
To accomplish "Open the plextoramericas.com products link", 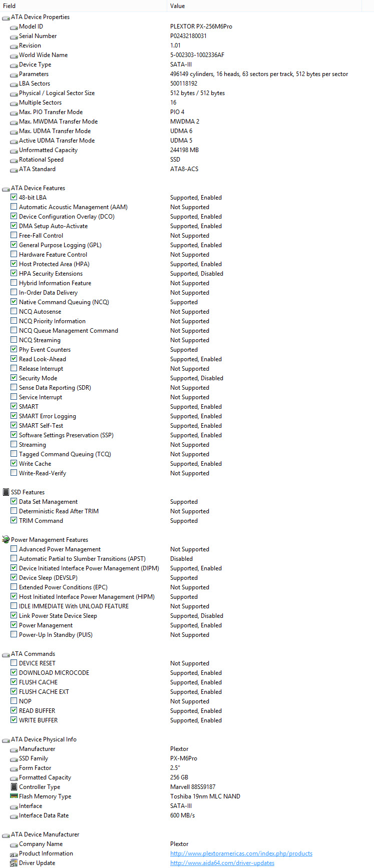I will click(241, 853).
